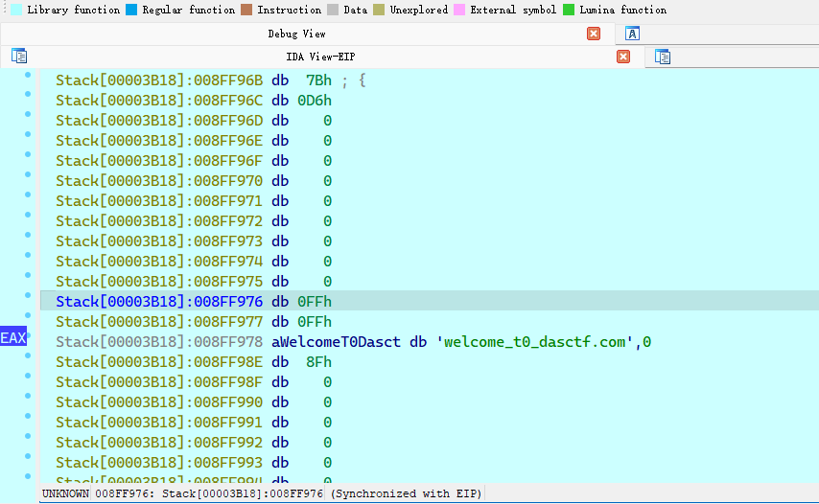Click the Instruction brown legend swatch
The height and width of the screenshot is (504, 819).
246,10
